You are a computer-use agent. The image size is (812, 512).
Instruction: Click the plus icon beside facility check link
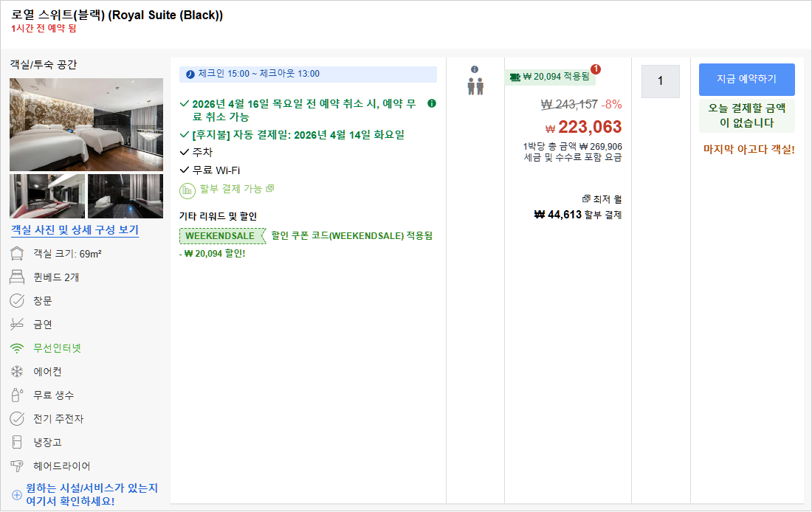tap(17, 495)
